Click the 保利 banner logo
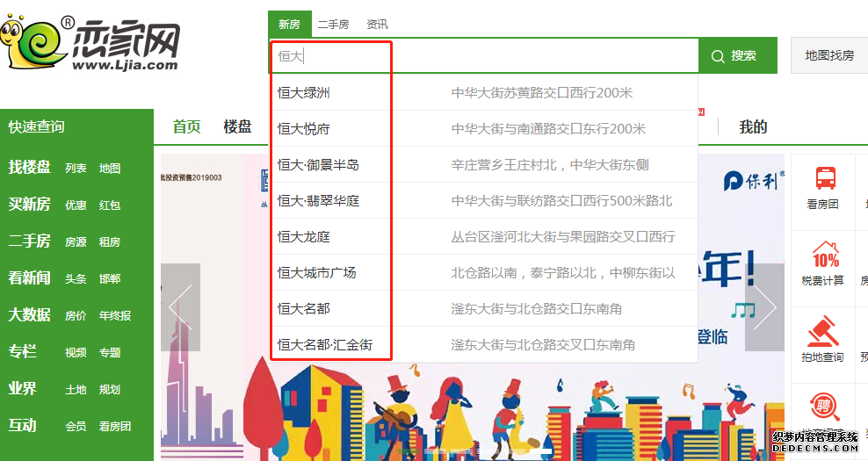This screenshot has width=868, height=461. click(754, 180)
